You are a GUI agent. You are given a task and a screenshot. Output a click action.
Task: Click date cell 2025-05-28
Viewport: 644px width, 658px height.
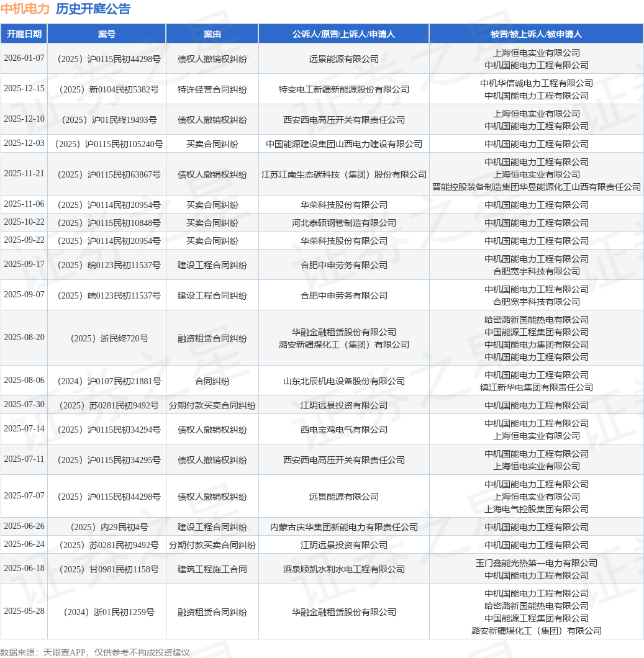point(24,611)
